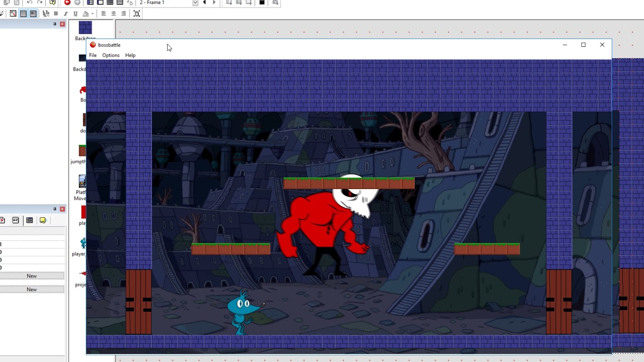Image resolution: width=644 pixels, height=362 pixels.
Task: Open the help contents icon
Action: coord(52,3)
